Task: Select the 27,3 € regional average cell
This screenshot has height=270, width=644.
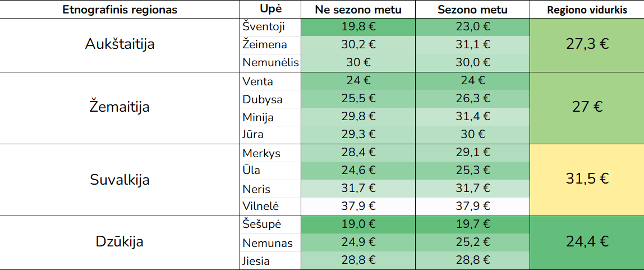Action: coord(587,44)
